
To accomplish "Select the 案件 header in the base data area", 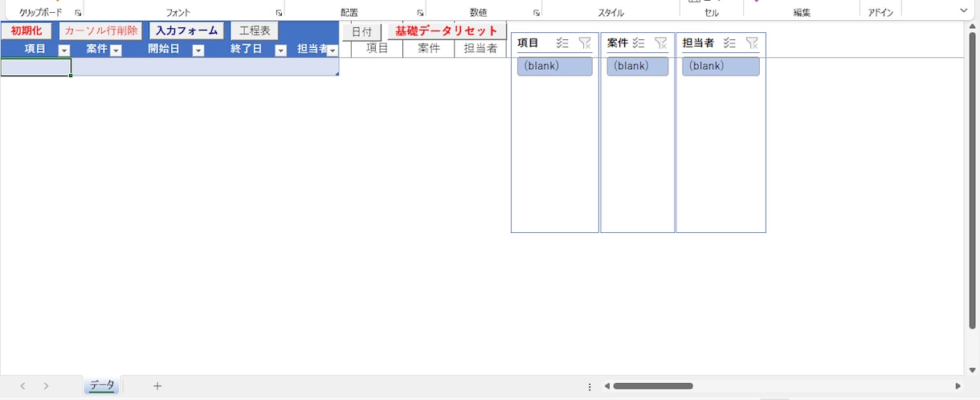I will [x=429, y=48].
